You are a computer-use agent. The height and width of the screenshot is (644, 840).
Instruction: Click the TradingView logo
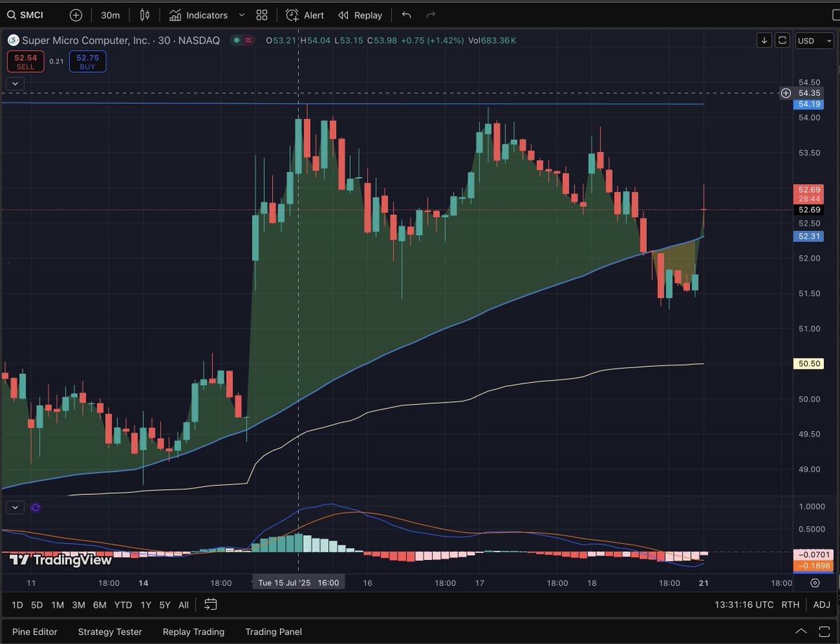(61, 560)
